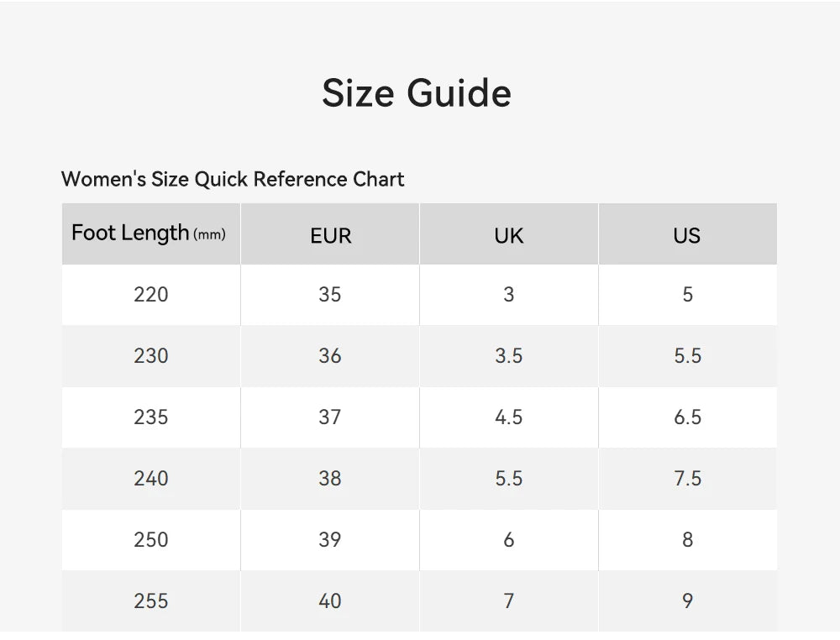Click the Size Guide heading
Viewport: 840px width, 640px height.
tap(417, 93)
